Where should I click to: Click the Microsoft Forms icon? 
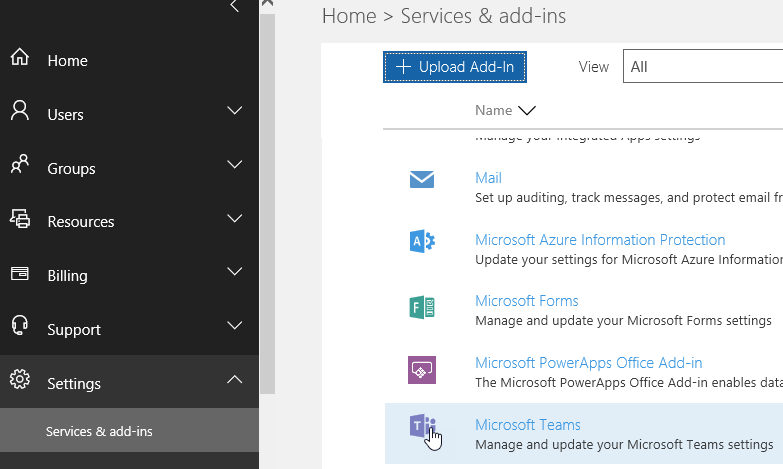pos(422,308)
